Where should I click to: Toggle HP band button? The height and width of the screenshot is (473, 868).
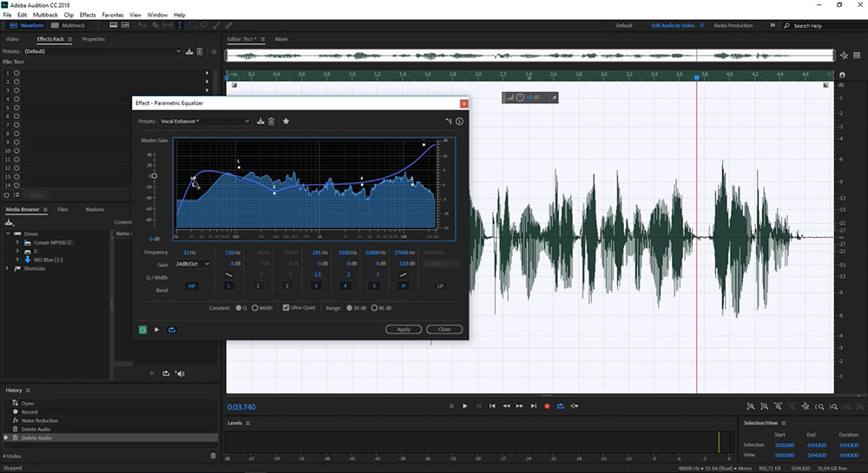pos(192,286)
